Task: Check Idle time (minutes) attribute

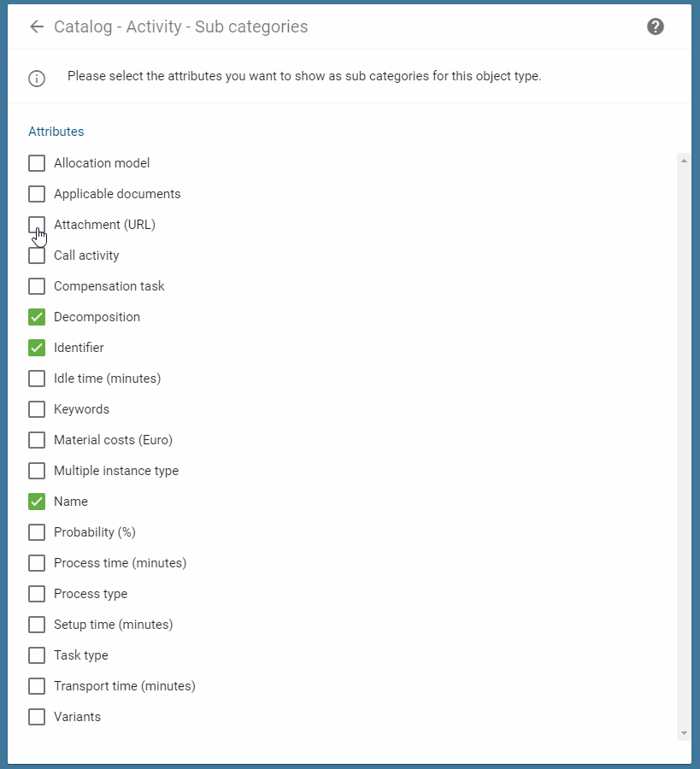Action: 37,378
